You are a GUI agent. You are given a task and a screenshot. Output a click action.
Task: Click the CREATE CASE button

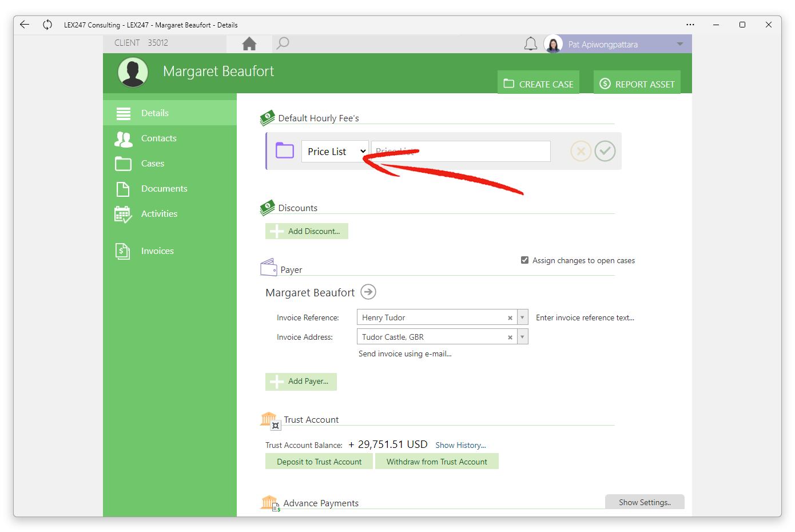click(x=538, y=82)
